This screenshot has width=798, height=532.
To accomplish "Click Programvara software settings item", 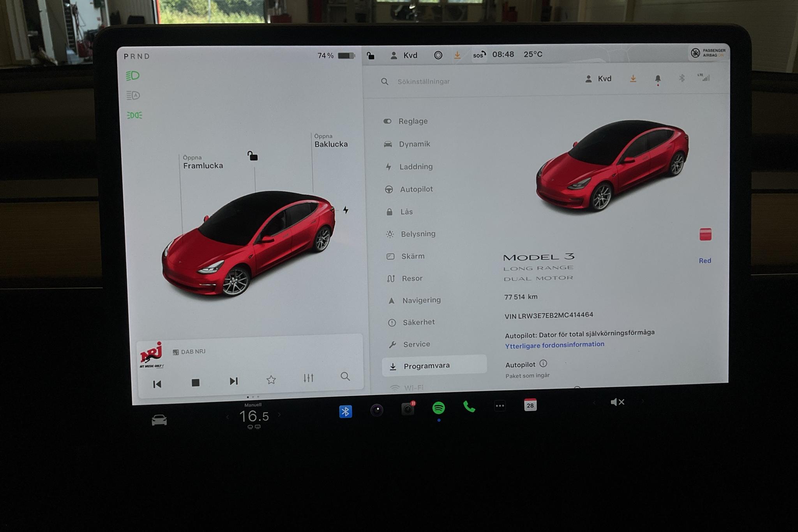I will [x=425, y=365].
